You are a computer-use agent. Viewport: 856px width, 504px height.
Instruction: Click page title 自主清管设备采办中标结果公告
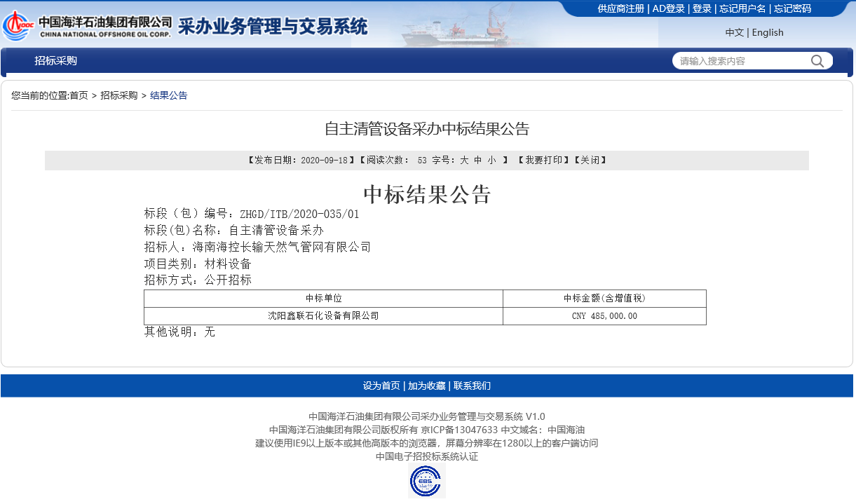pos(427,129)
